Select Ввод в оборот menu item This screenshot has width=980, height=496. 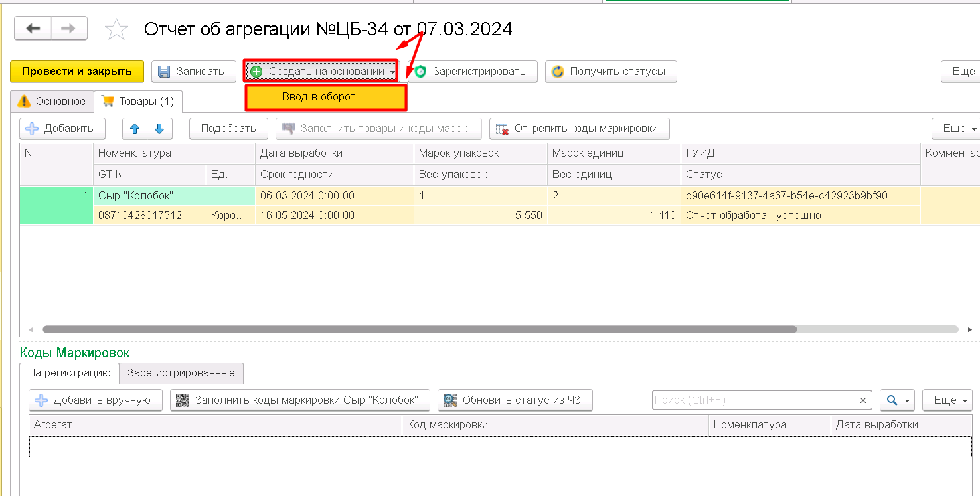[x=325, y=97]
